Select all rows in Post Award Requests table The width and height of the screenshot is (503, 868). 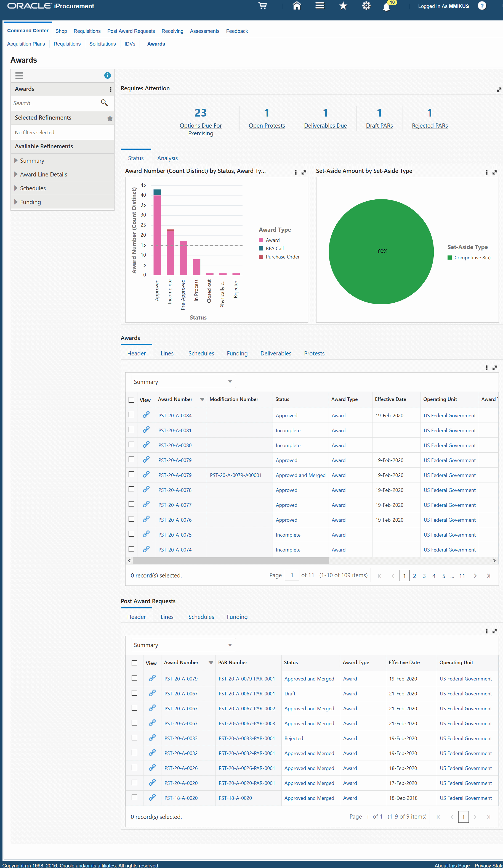(x=135, y=663)
